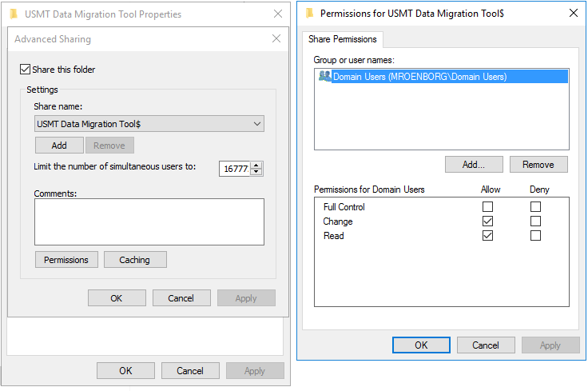588x391 pixels.
Task: Select Domain Users (MROENBORG\Domain Users) entry
Action: pyautogui.click(x=442, y=77)
